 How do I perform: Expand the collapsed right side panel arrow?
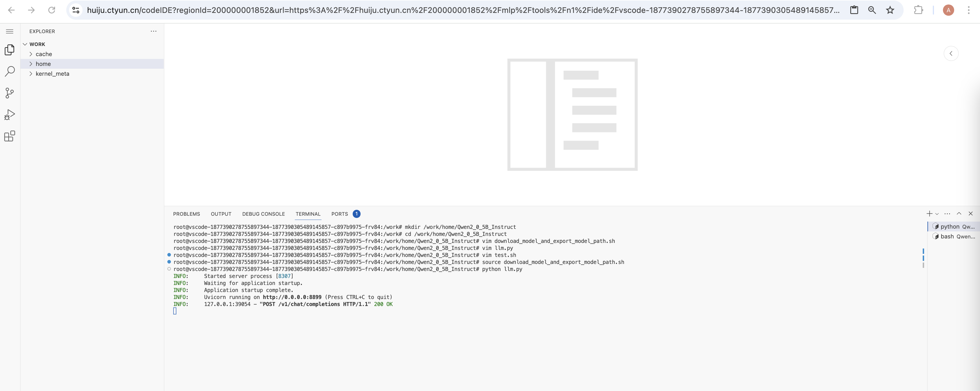point(951,54)
